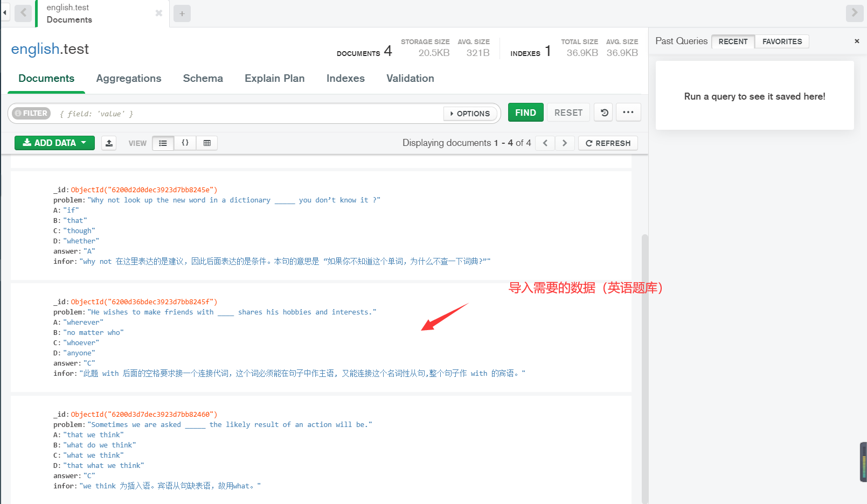Viewport: 867px width, 504px height.
Task: Click the "whether" option D value
Action: [81, 241]
